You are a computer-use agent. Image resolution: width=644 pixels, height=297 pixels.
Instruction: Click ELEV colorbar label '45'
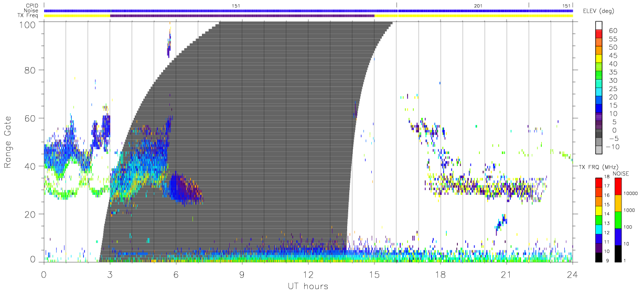(x=613, y=56)
